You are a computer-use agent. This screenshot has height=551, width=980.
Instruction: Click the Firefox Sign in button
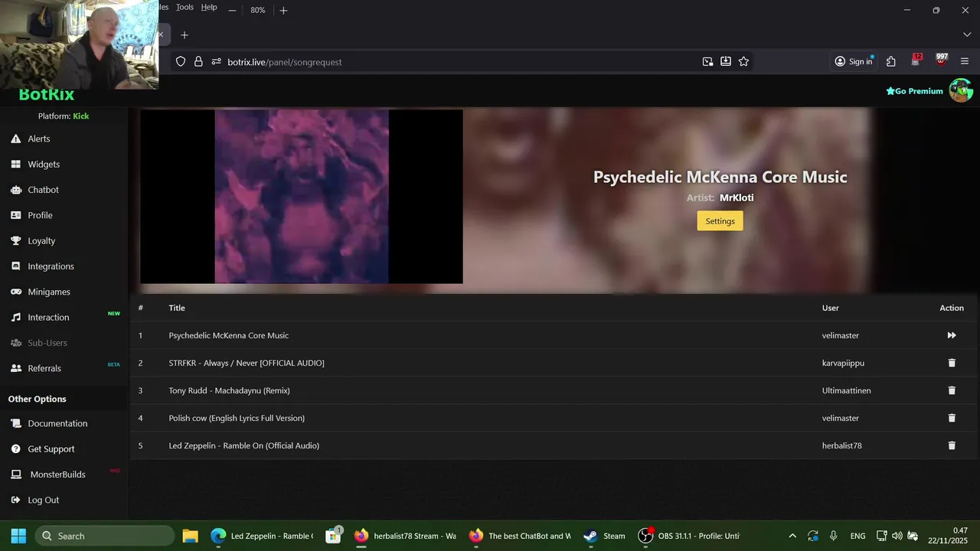854,62
